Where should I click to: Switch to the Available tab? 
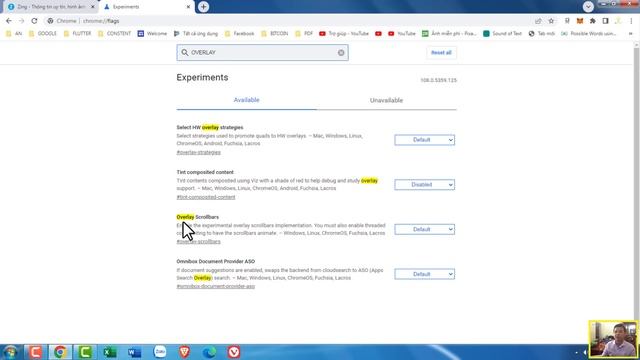[x=246, y=100]
